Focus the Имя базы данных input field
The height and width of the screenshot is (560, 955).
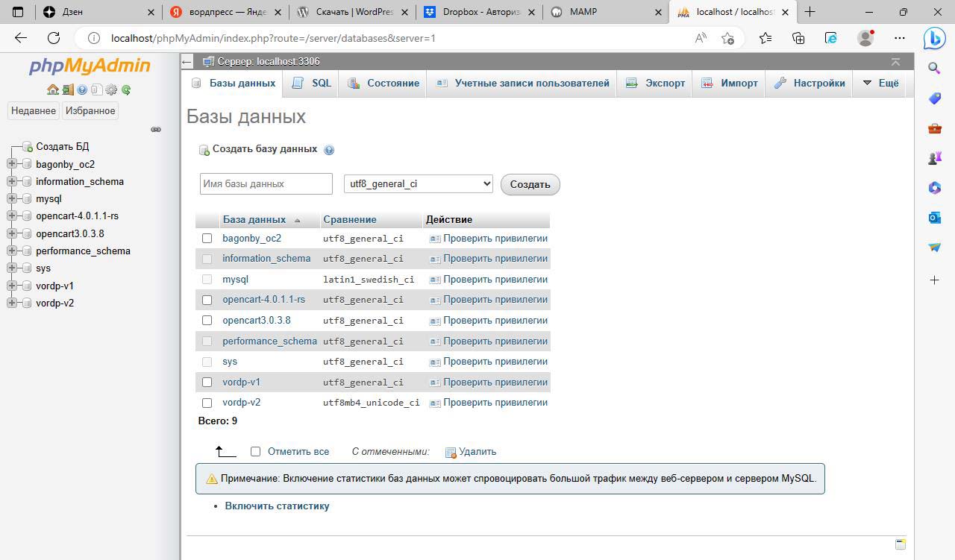tap(266, 183)
